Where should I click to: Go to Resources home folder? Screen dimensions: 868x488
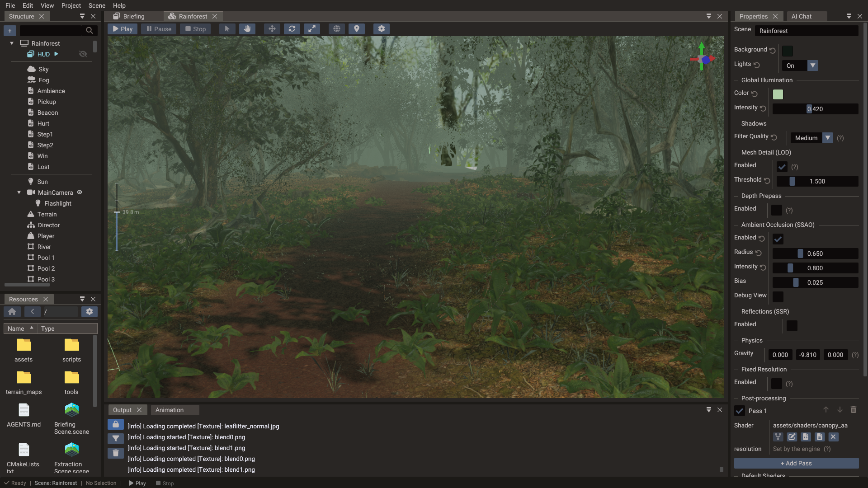point(12,312)
